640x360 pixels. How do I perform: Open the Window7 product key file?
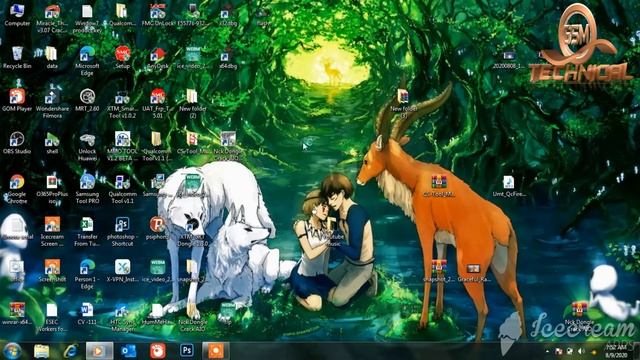87,19
